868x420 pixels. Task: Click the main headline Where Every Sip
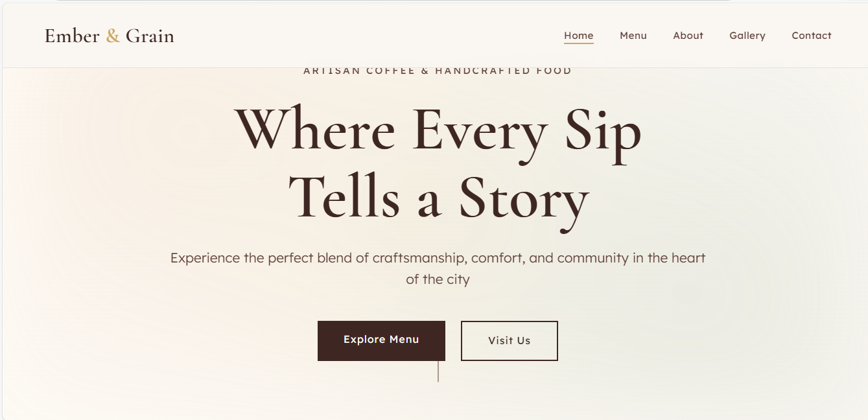(439, 130)
